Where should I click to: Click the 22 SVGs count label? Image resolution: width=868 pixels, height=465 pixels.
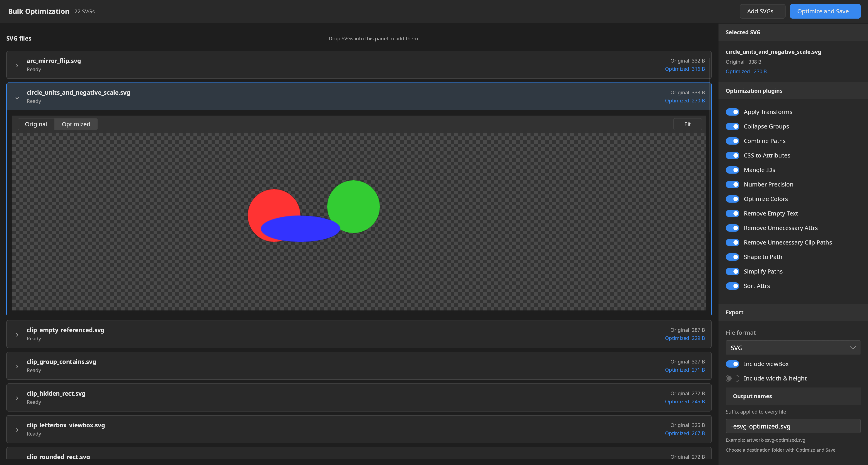coord(84,12)
